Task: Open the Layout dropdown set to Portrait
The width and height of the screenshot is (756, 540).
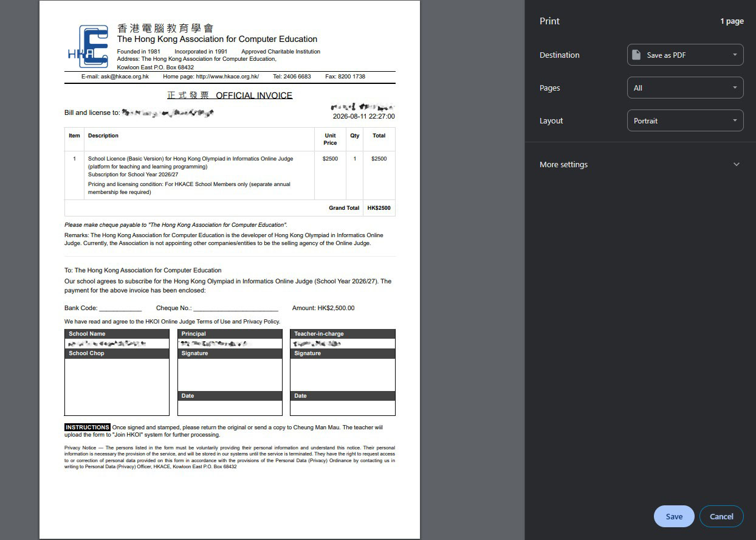Action: pos(685,120)
